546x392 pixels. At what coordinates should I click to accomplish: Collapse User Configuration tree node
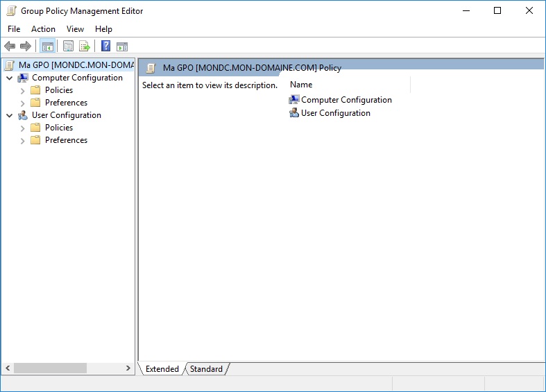[x=10, y=115]
